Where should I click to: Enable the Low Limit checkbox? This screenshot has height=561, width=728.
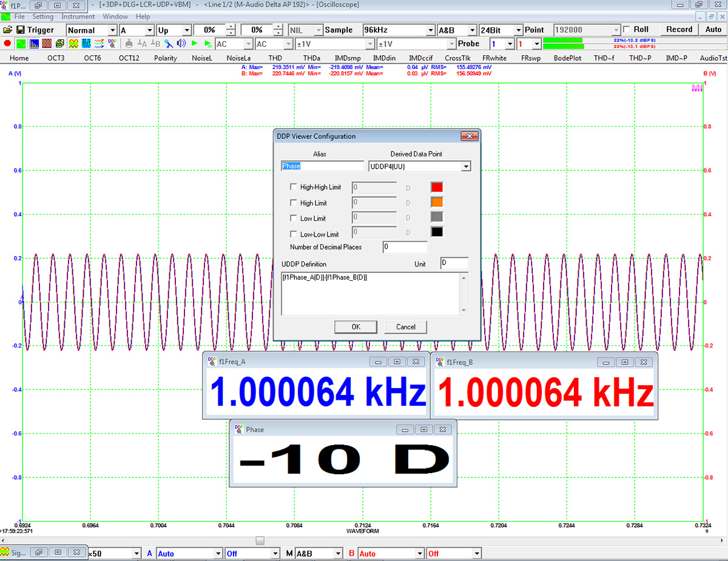[x=294, y=218]
